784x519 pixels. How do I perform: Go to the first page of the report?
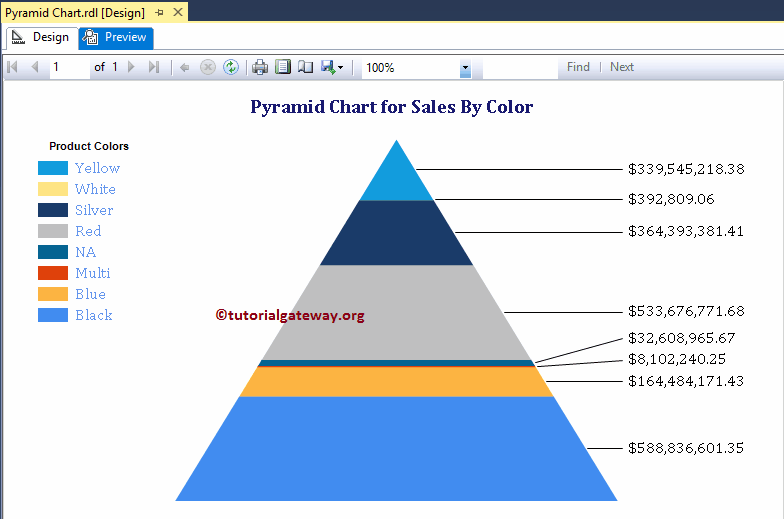[13, 67]
